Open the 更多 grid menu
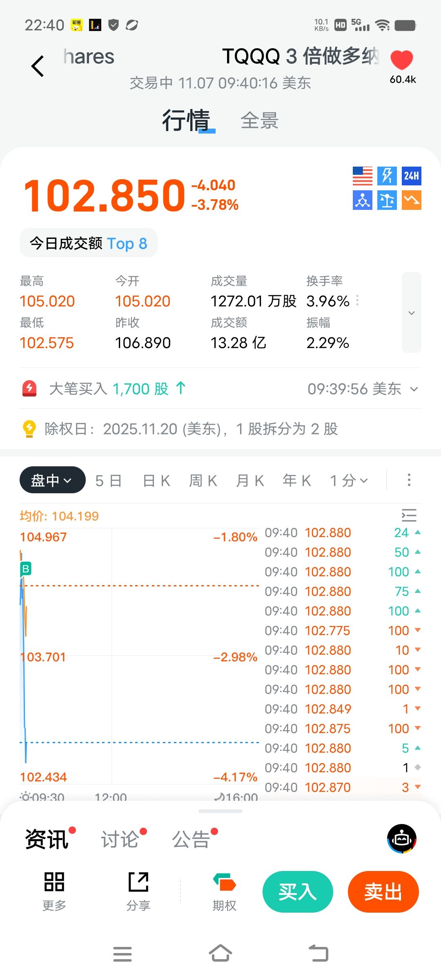This screenshot has width=441, height=980. tap(54, 891)
